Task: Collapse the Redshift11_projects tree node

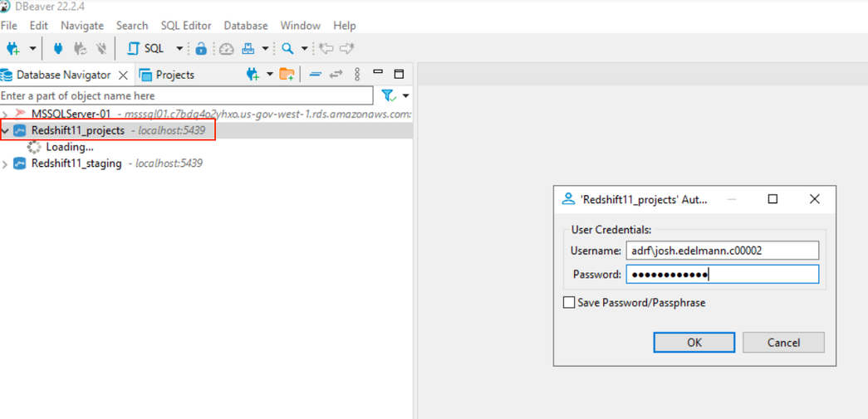Action: [x=5, y=131]
